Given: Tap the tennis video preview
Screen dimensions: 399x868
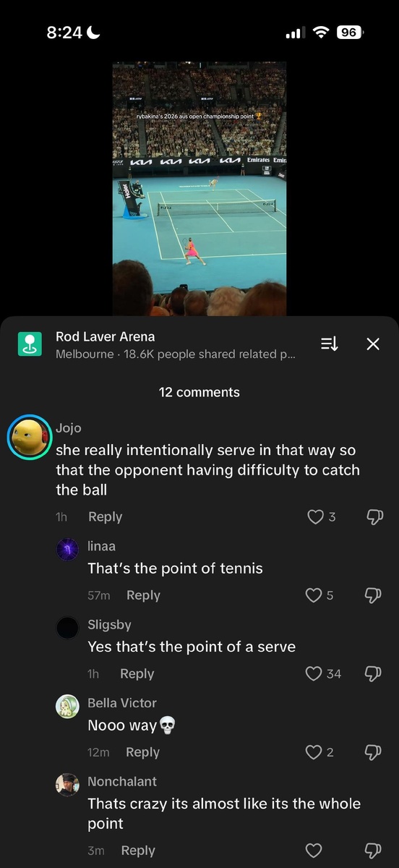Looking at the screenshot, I should (199, 188).
